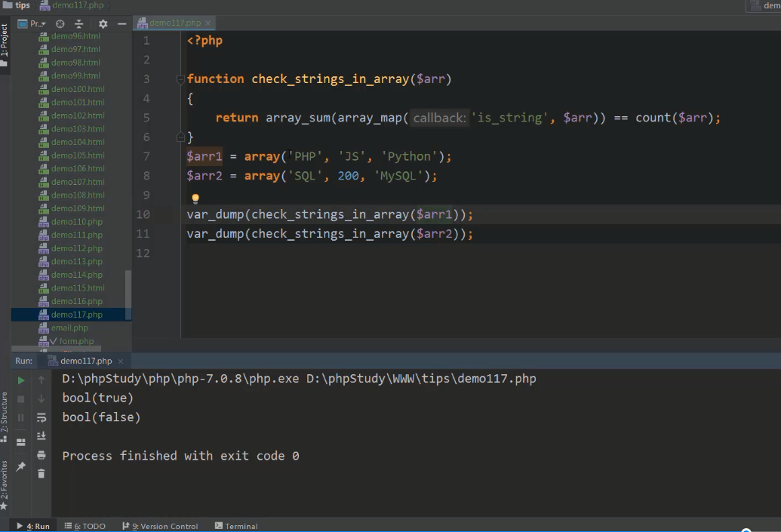This screenshot has height=532, width=781.
Task: Click the soft-wrap icon in Run panel
Action: [x=42, y=417]
